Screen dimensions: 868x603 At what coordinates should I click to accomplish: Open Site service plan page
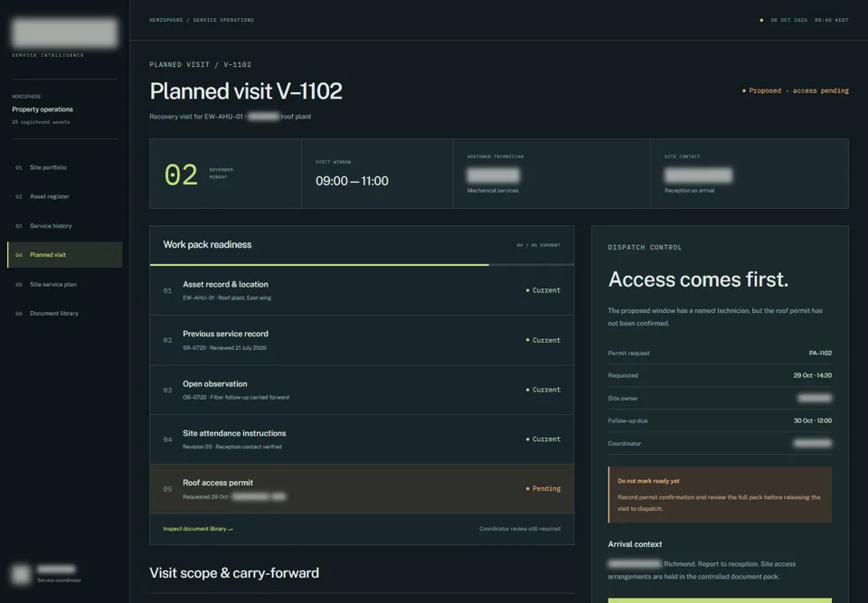pyautogui.click(x=65, y=284)
